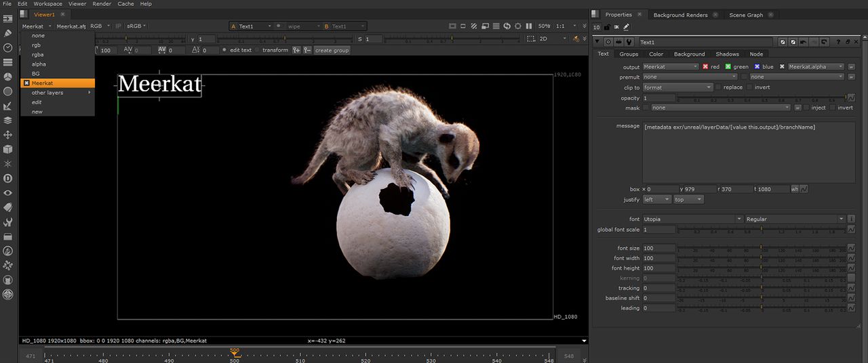Click the 3D cube nodes icon
The width and height of the screenshot is (868, 363).
tap(8, 149)
